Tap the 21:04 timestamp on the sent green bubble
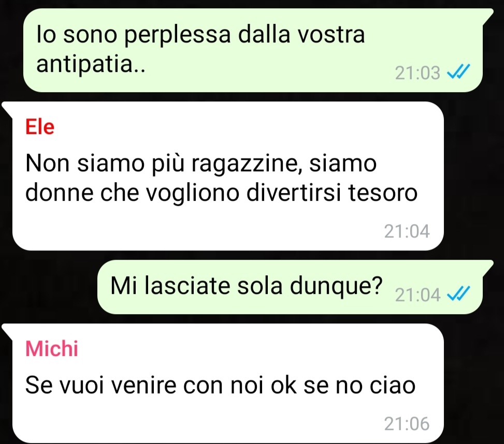504x444 pixels. tap(417, 295)
